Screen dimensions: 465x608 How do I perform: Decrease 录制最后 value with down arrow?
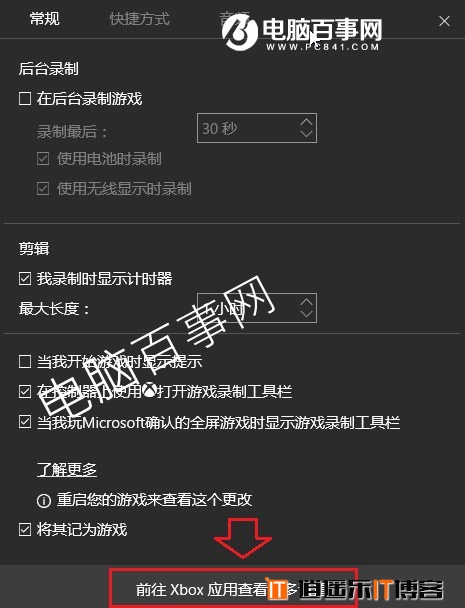pos(306,134)
